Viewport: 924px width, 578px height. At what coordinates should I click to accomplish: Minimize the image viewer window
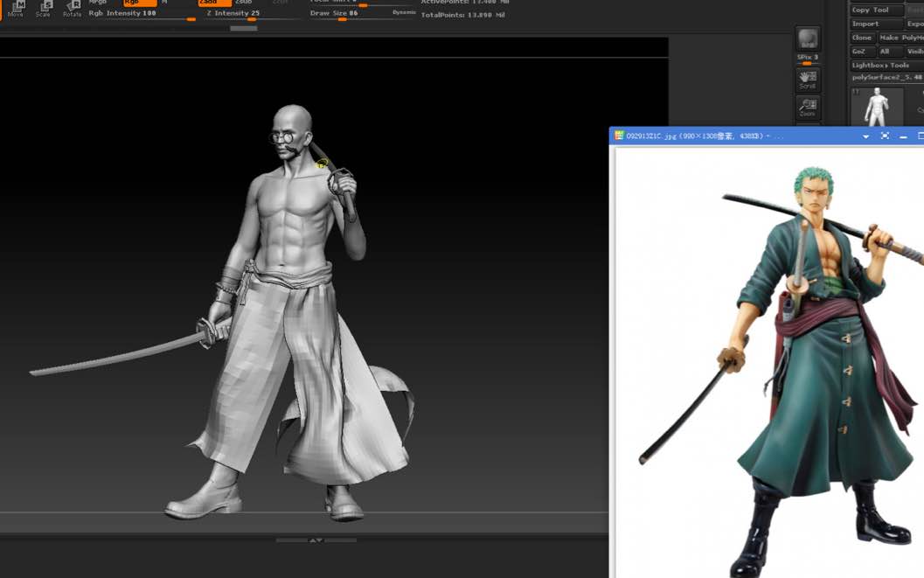click(x=903, y=136)
